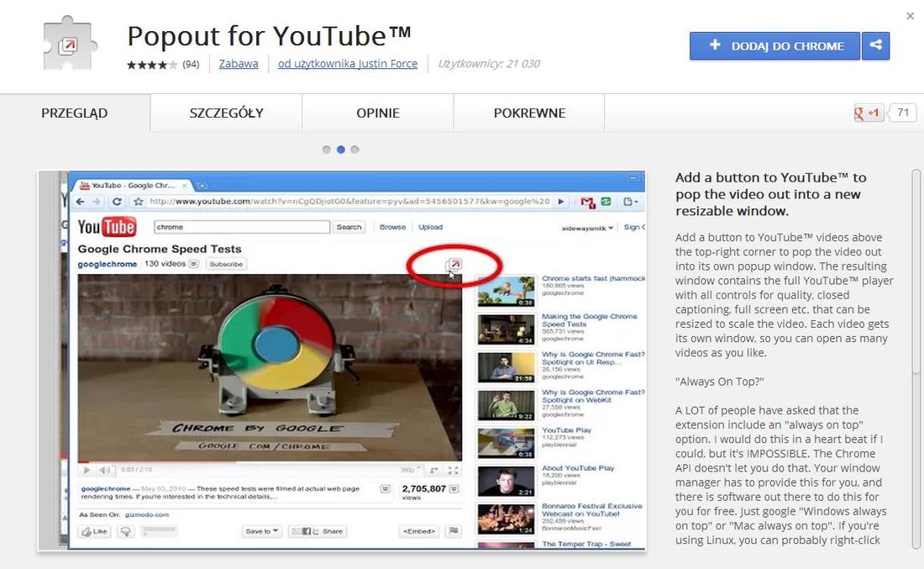The width and height of the screenshot is (924, 569).
Task: Open the page menu icon in the preview toolbar
Action: pos(630,202)
